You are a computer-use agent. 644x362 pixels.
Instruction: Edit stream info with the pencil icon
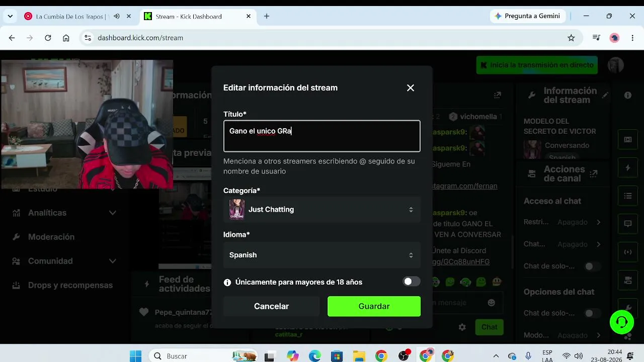point(605,95)
